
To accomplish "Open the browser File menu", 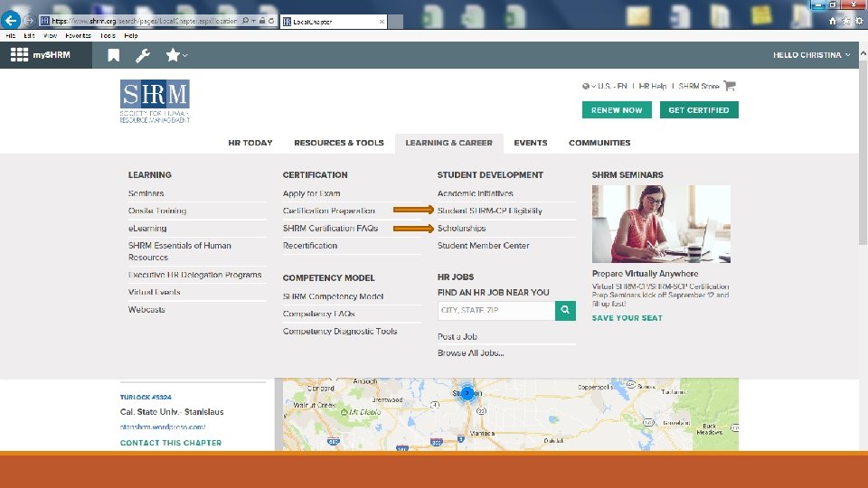I will coord(11,35).
